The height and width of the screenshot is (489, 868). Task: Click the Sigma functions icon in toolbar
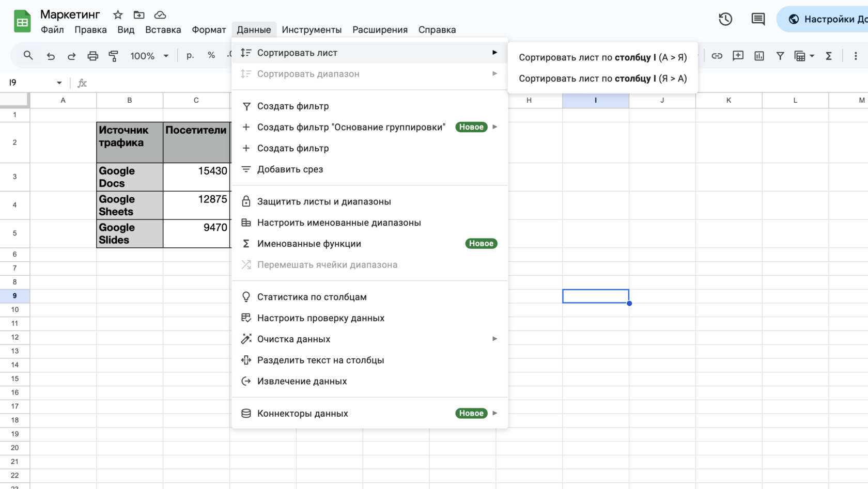click(829, 56)
